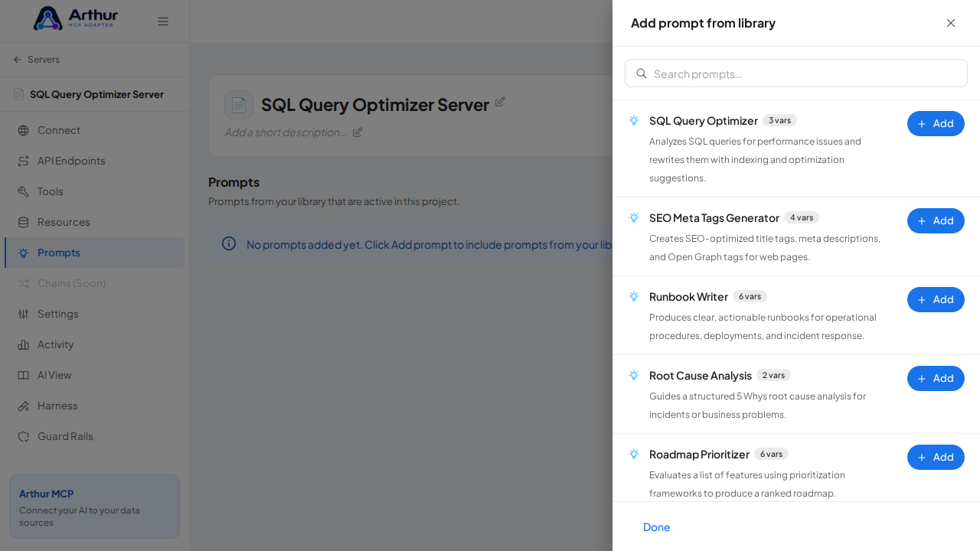The image size is (980, 551).
Task: Click the Runbook Writer prompt title
Action: pos(688,297)
